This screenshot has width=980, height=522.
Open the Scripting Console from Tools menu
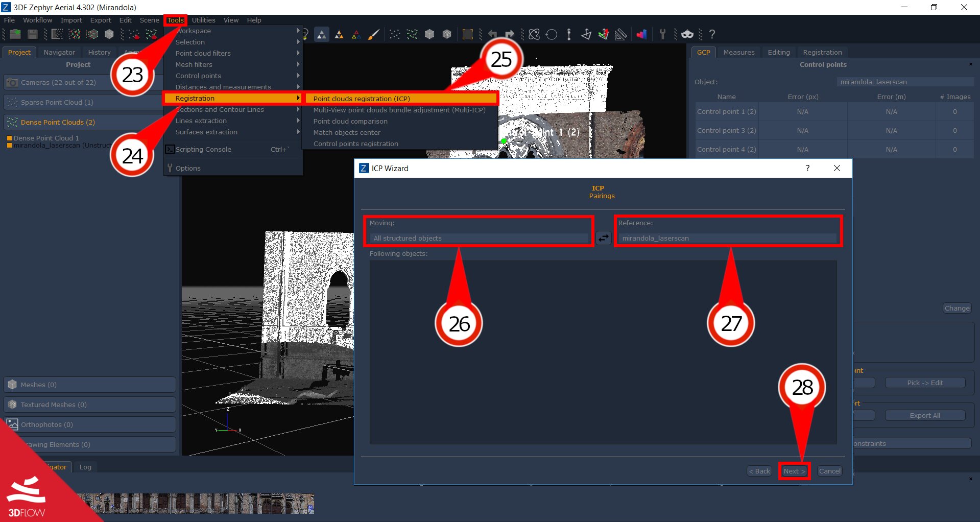coord(233,149)
